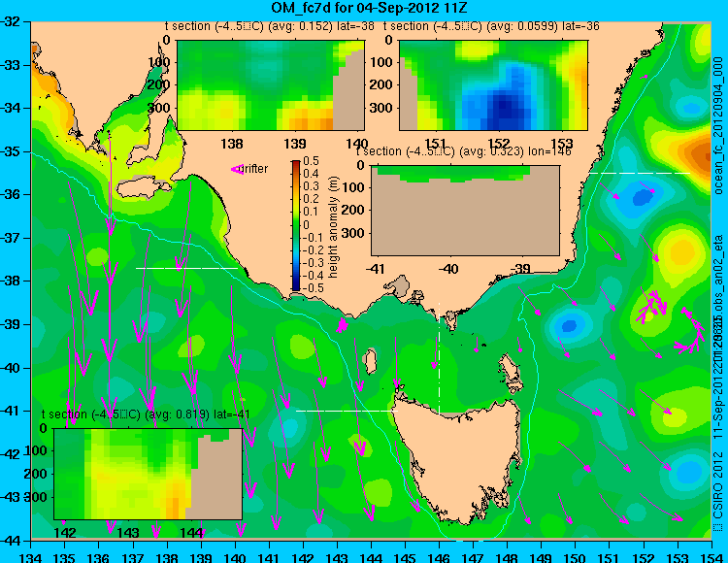The image size is (728, 563).
Task: Click the 0.5 maximum tick on colorbar
Action: 311,161
